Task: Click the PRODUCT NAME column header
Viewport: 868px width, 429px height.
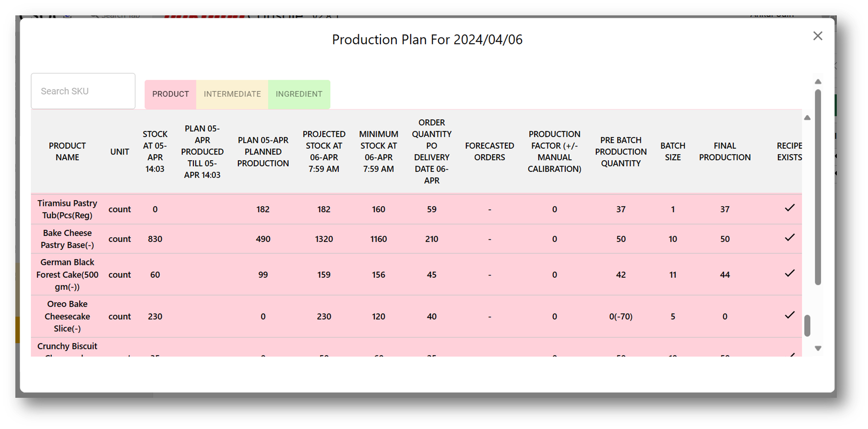Action: [67, 152]
